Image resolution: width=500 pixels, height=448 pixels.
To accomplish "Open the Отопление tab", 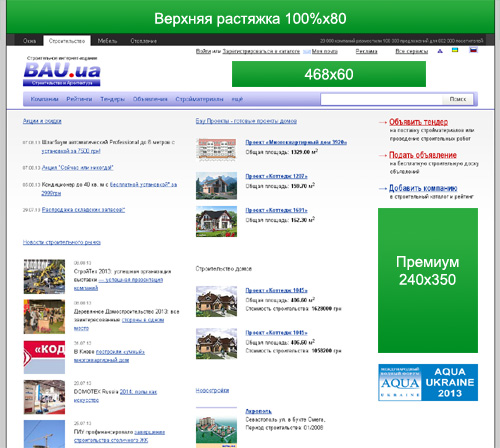I will (x=143, y=41).
